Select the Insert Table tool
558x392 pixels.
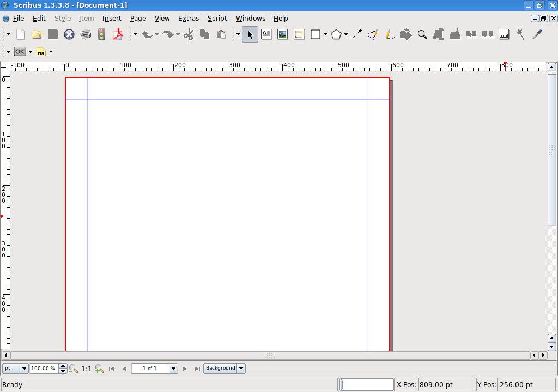point(299,34)
